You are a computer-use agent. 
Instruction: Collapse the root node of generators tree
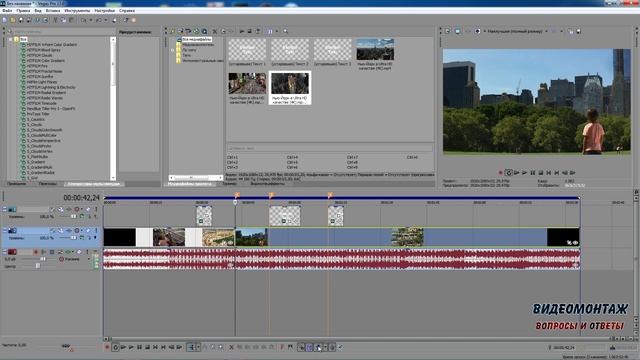tap(11, 40)
